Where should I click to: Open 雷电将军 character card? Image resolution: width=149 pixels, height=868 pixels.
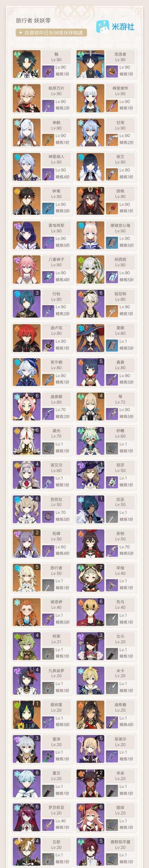(42, 235)
